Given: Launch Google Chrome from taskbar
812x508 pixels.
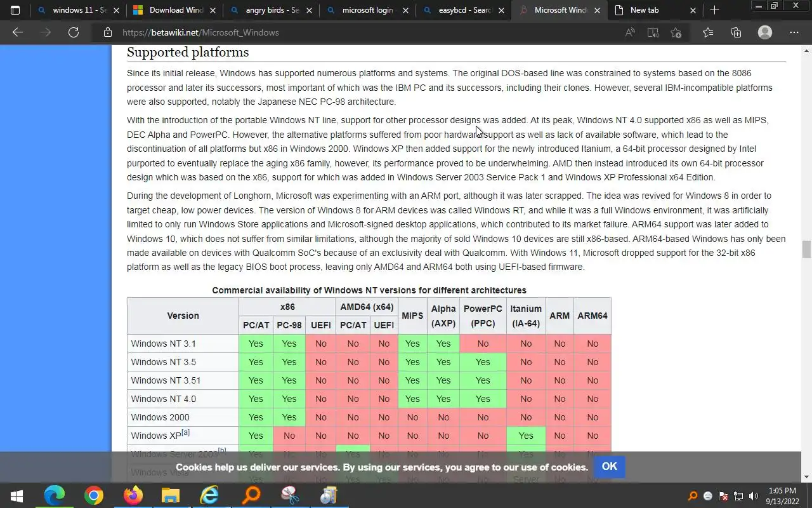Looking at the screenshot, I should point(94,495).
